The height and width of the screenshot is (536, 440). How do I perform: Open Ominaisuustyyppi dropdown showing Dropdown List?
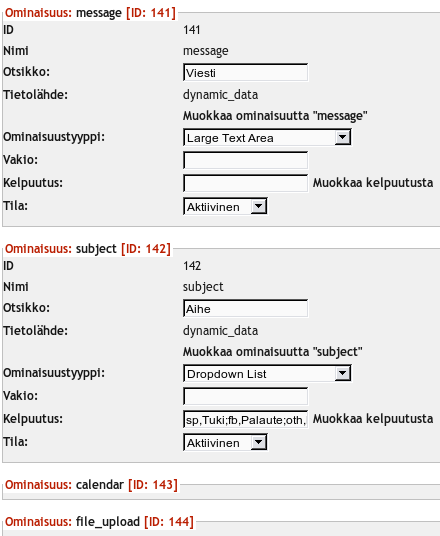point(267,373)
